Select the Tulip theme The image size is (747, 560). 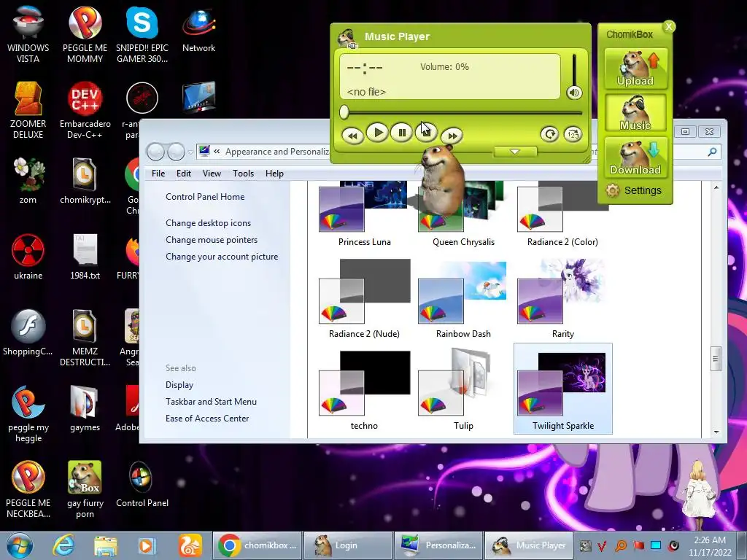[463, 389]
